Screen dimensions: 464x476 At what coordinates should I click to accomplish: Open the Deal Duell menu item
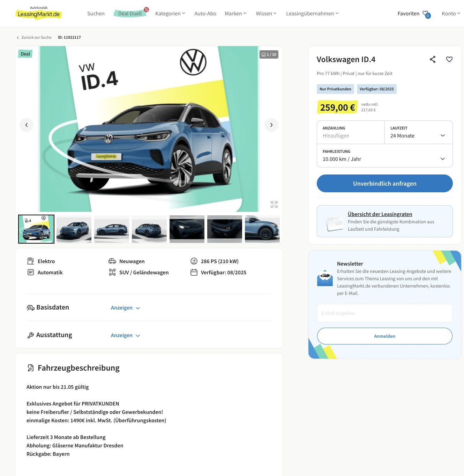130,14
